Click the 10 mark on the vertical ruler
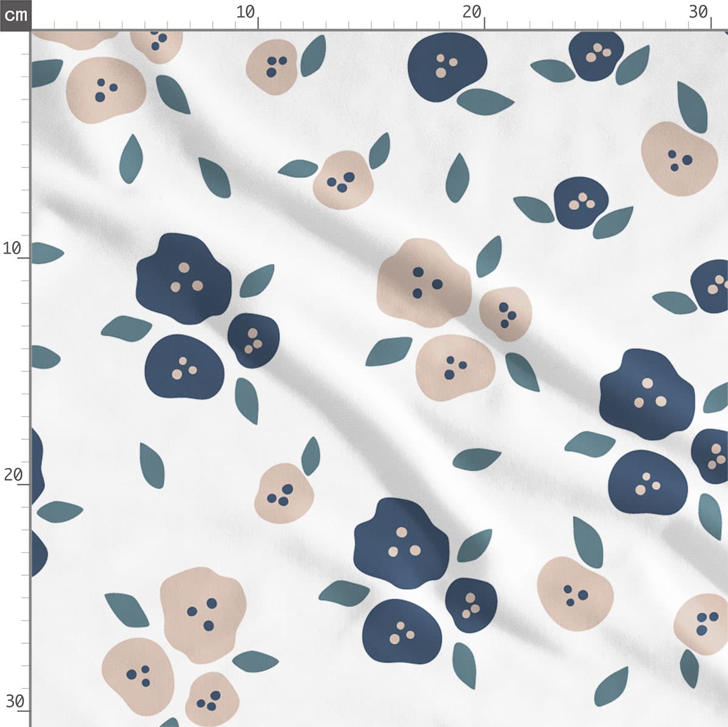The height and width of the screenshot is (727, 728). 13,249
